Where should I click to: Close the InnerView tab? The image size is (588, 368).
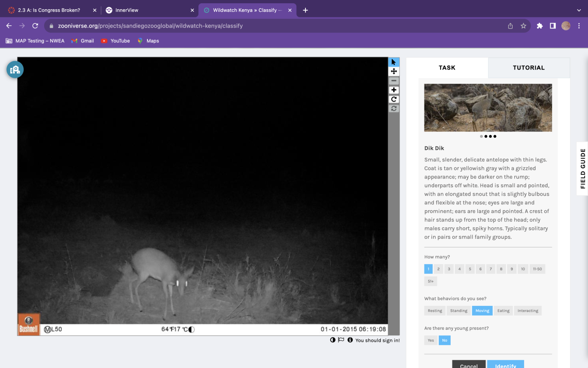192,10
